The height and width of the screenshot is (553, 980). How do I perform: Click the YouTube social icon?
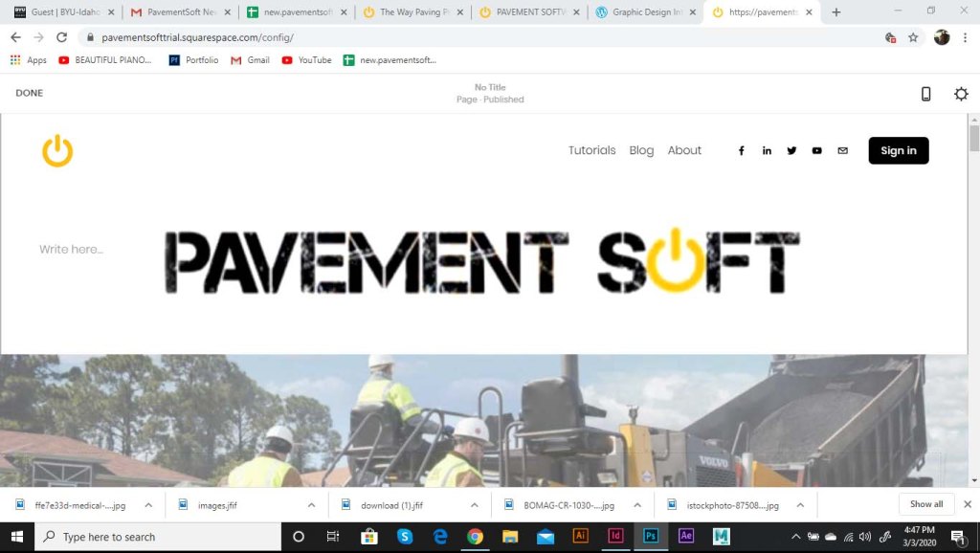tap(816, 151)
